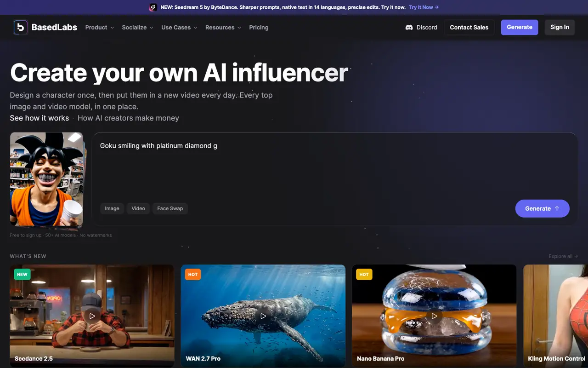Screen dimensions: 588x368
Task: Click the "Create your own AI influencer" headline
Action: tap(179, 73)
